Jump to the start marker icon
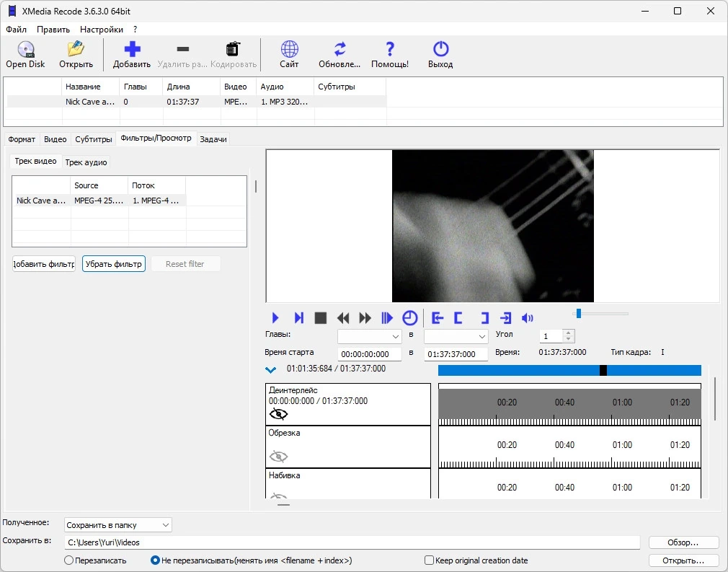 [x=438, y=318]
